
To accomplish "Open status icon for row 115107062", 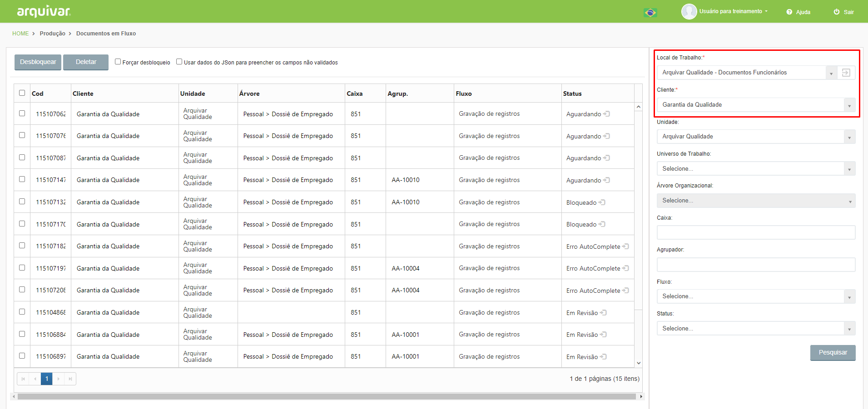I will coord(606,114).
